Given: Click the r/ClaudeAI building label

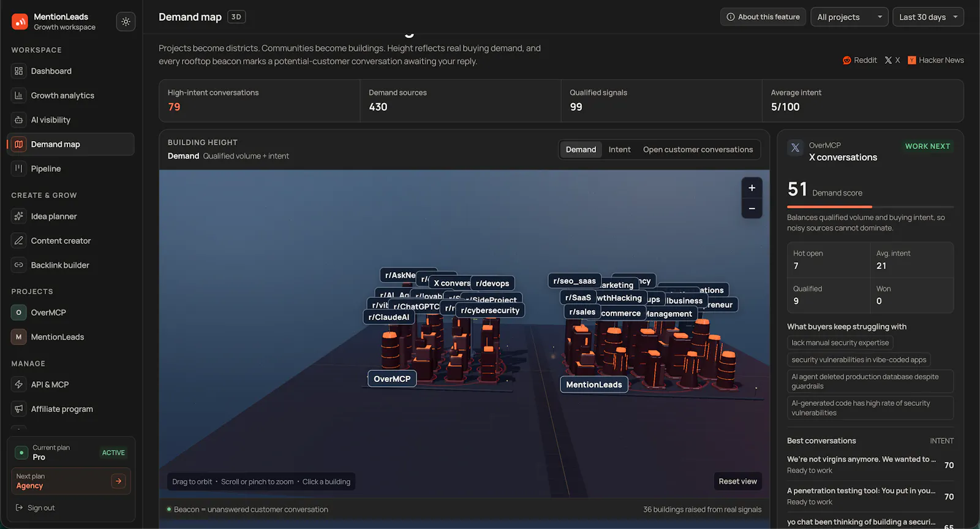Looking at the screenshot, I should click(x=389, y=317).
